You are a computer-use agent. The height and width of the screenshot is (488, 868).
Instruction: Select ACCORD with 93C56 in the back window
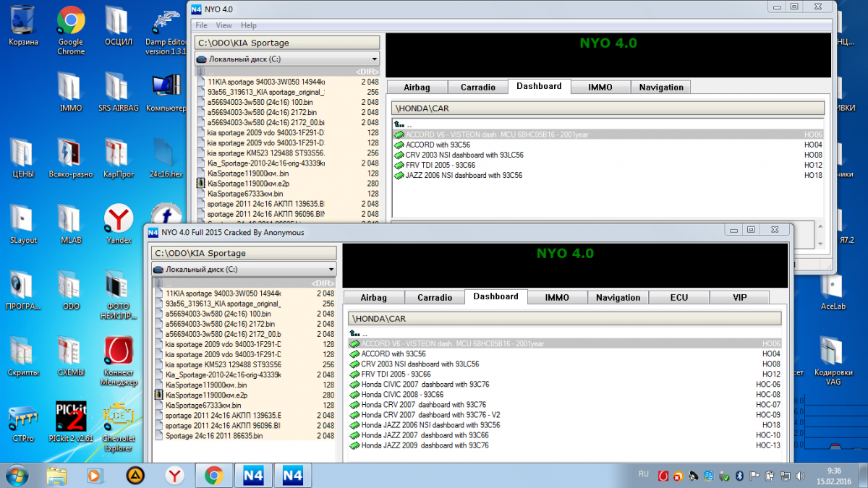[608, 145]
